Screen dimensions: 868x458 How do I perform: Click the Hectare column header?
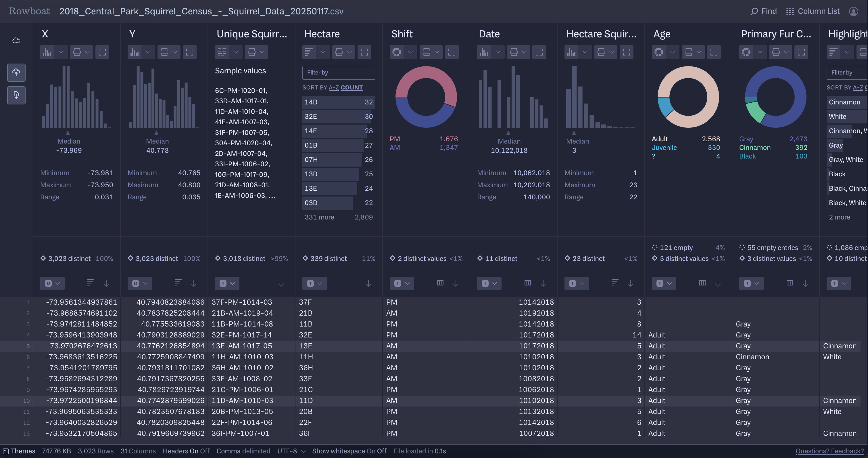coord(322,34)
